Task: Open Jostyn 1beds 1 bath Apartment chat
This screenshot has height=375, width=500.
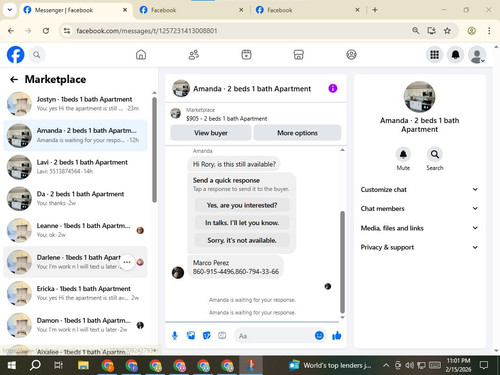Action: [75, 104]
